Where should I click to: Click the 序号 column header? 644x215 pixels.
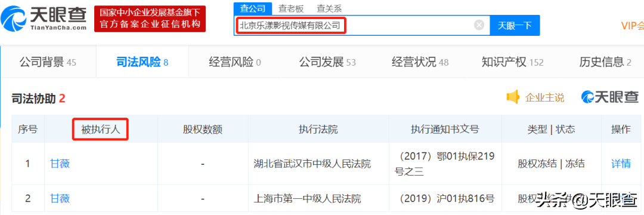28,130
